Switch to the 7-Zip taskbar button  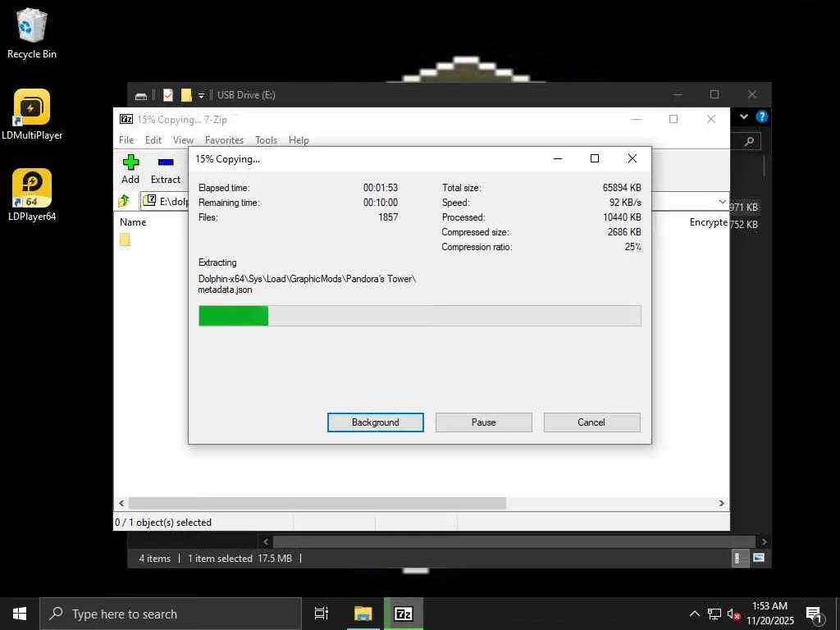pyautogui.click(x=404, y=614)
